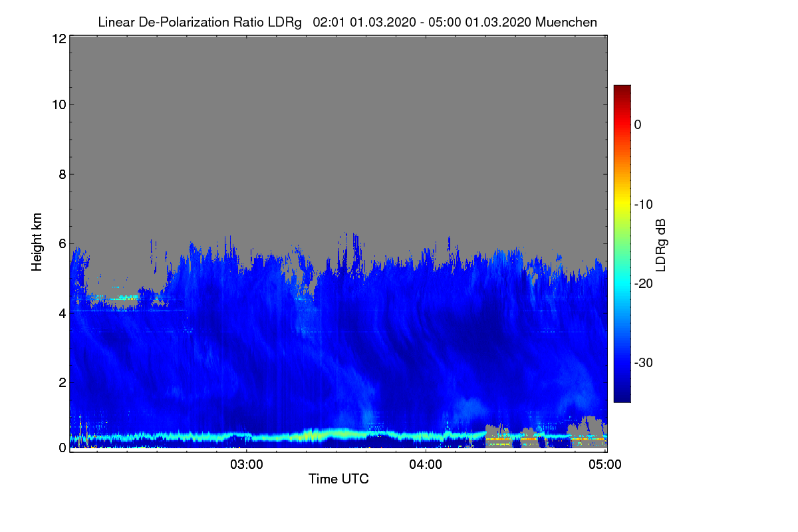Click the 05:00 time tick label
This screenshot has height=532, width=798.
(605, 464)
